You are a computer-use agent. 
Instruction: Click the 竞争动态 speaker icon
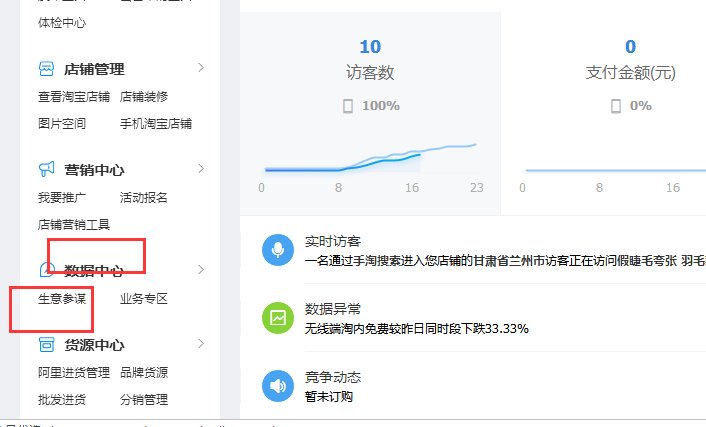[278, 386]
